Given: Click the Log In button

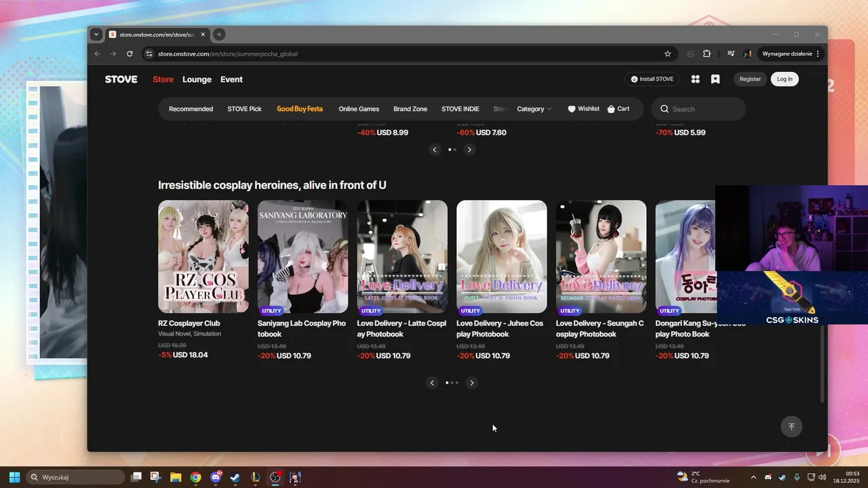Looking at the screenshot, I should [x=785, y=79].
